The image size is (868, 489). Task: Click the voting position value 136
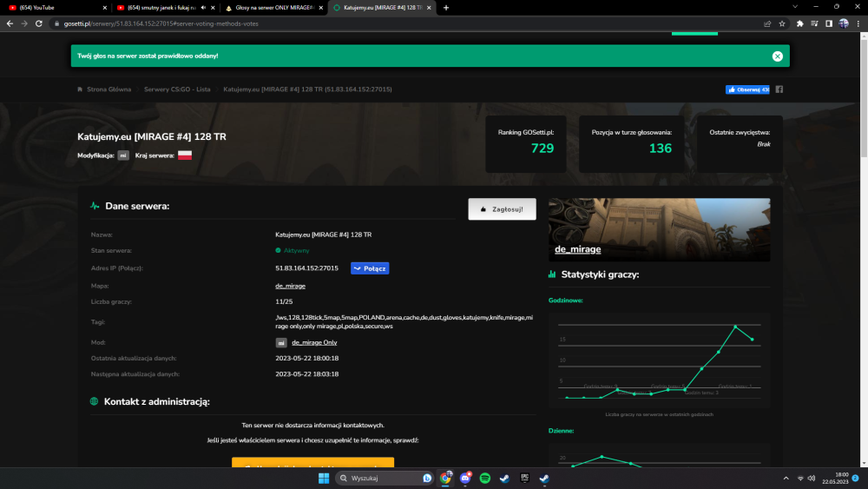click(660, 149)
